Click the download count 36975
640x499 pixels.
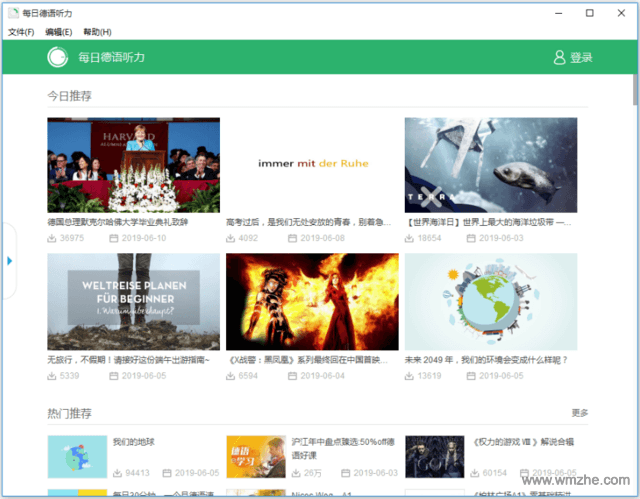point(72,238)
